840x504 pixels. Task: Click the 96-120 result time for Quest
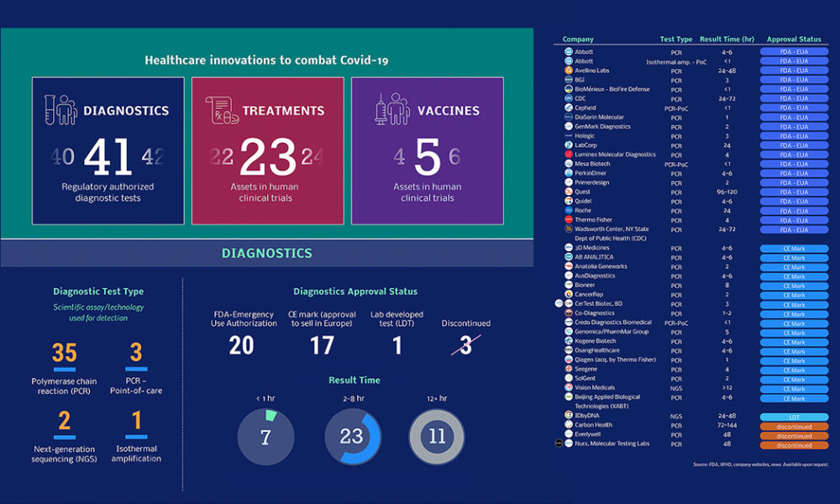point(727,192)
